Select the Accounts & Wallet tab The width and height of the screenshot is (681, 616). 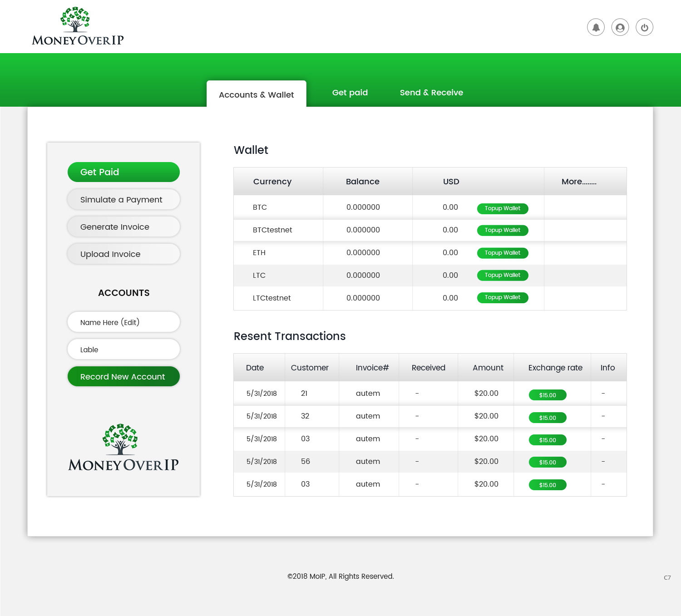coord(256,94)
